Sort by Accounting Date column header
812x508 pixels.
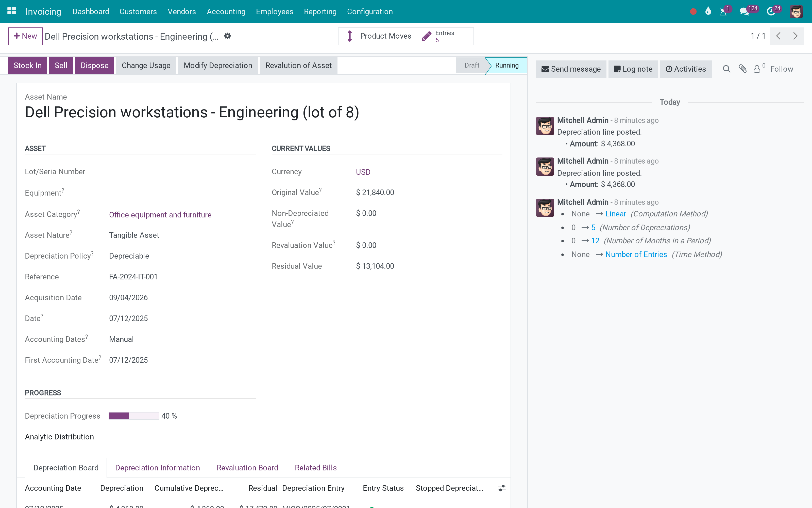coord(53,488)
